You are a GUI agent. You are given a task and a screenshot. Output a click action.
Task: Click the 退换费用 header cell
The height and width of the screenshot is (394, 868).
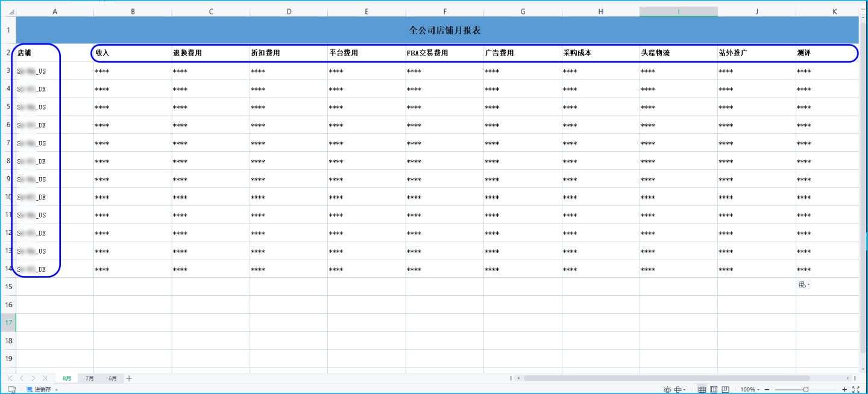tap(211, 53)
